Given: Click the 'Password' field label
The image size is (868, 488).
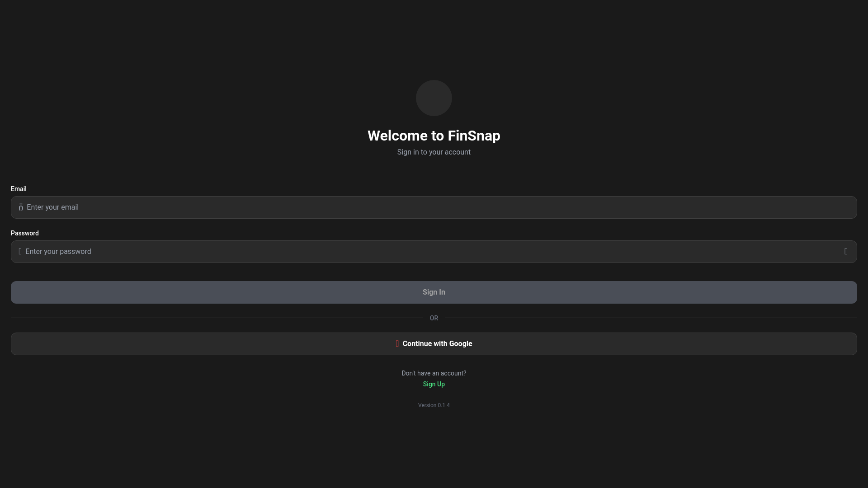Looking at the screenshot, I should 25,233.
